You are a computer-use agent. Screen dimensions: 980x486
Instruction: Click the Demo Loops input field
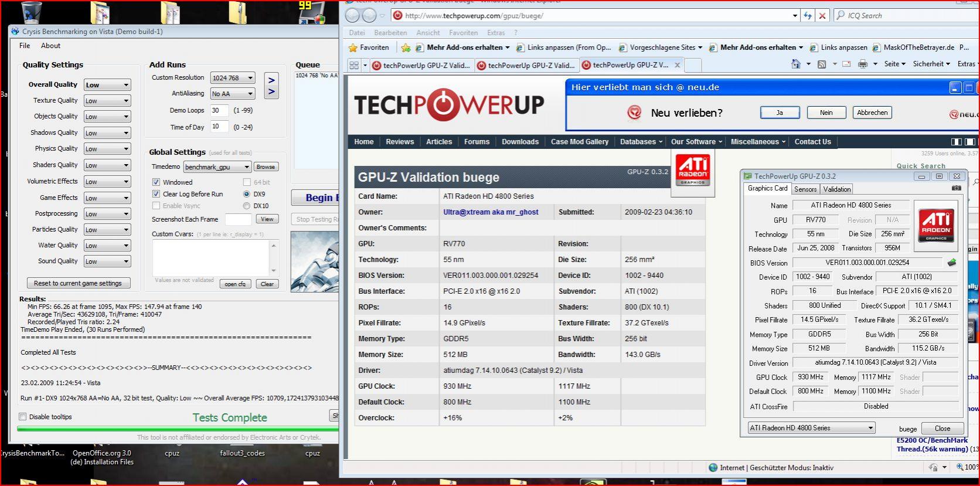point(219,110)
